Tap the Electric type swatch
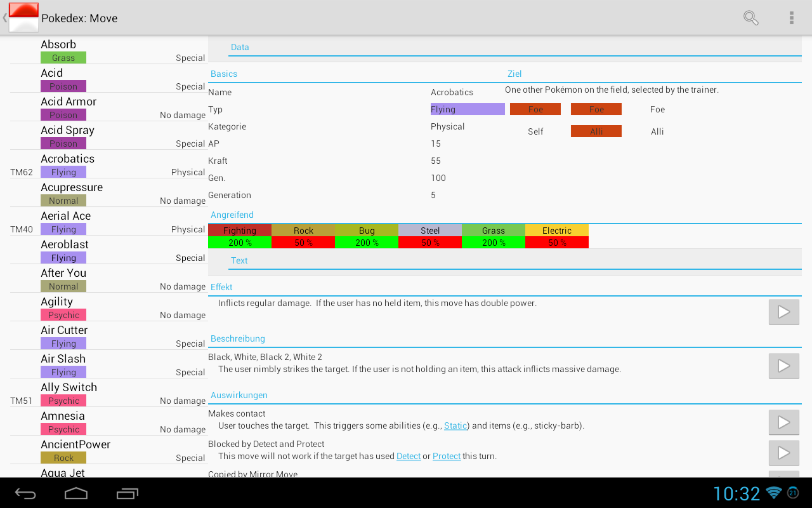The width and height of the screenshot is (812, 508). pyautogui.click(x=557, y=231)
